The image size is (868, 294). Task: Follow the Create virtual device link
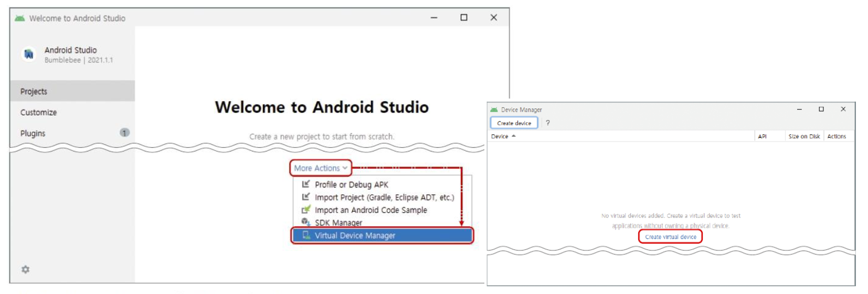click(x=670, y=237)
